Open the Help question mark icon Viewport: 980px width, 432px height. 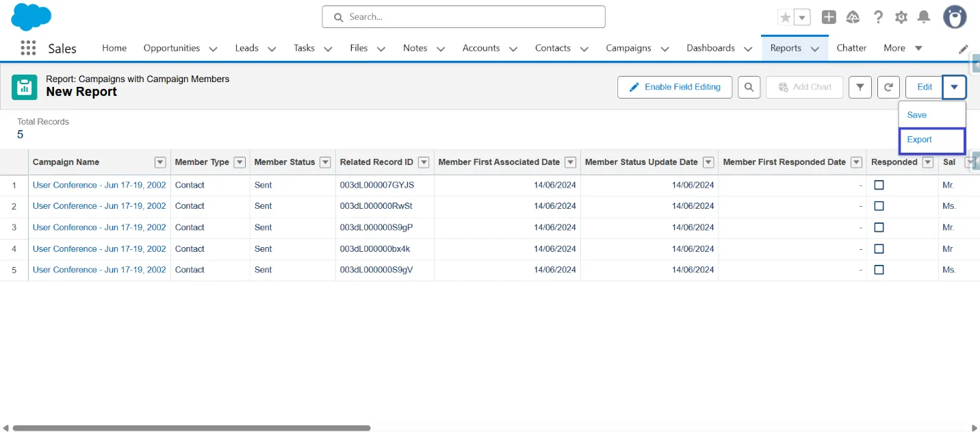[878, 17]
